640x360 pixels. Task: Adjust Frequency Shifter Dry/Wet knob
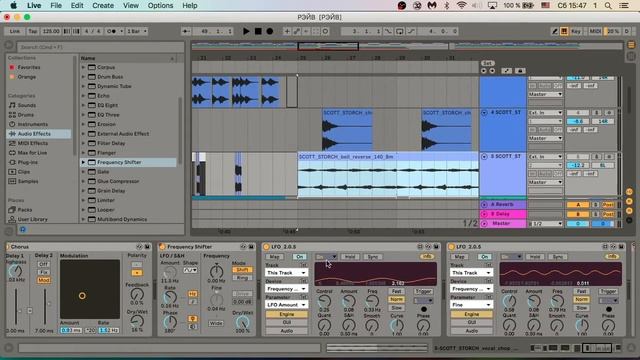tap(242, 323)
